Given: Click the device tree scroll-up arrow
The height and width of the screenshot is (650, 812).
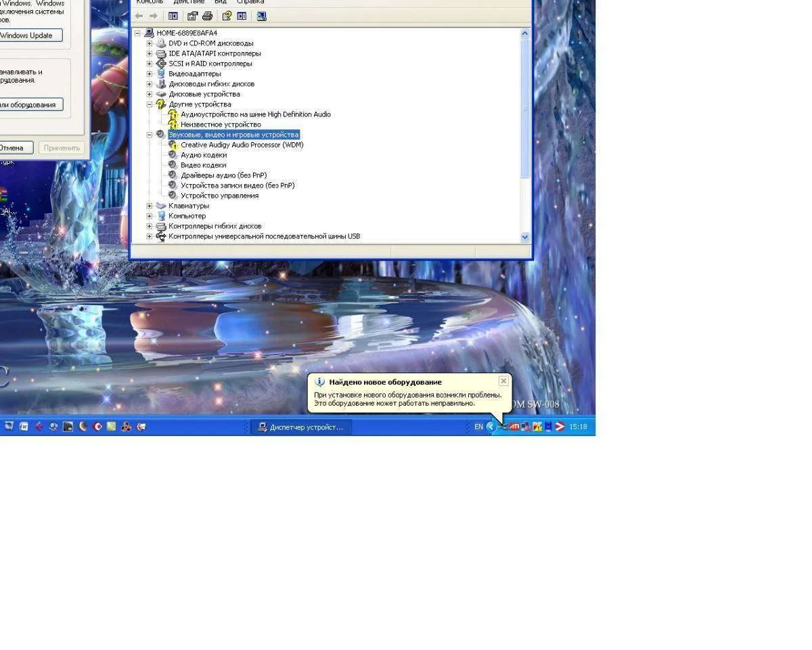Looking at the screenshot, I should click(x=525, y=33).
